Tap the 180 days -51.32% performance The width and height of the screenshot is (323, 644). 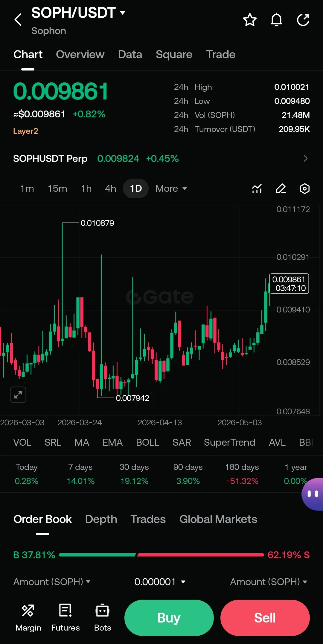(242, 474)
